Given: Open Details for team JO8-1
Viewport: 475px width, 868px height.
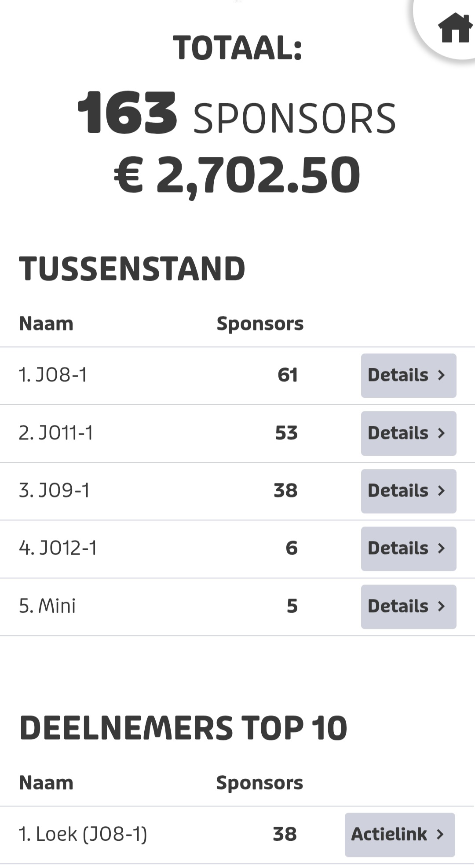Looking at the screenshot, I should 408,375.
